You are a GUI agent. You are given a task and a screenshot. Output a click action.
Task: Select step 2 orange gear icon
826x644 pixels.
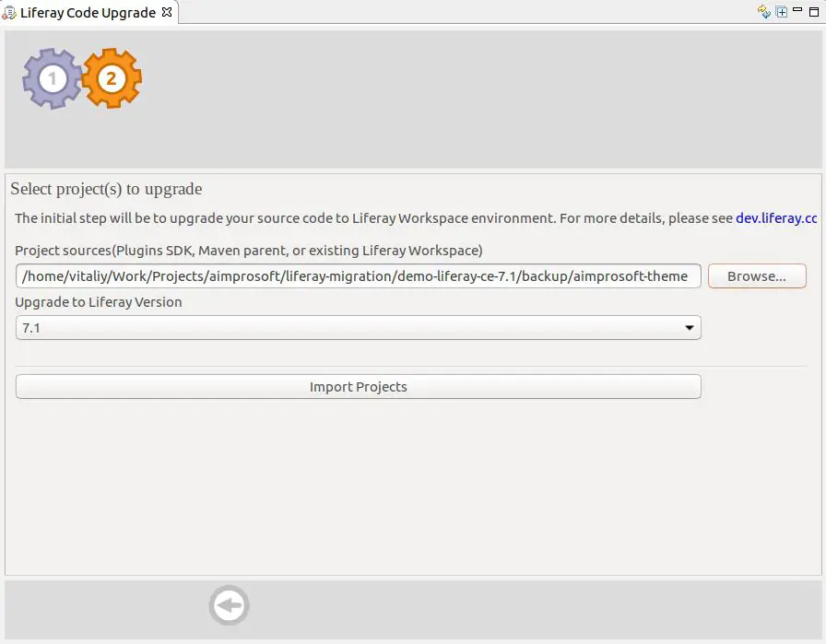pos(112,78)
